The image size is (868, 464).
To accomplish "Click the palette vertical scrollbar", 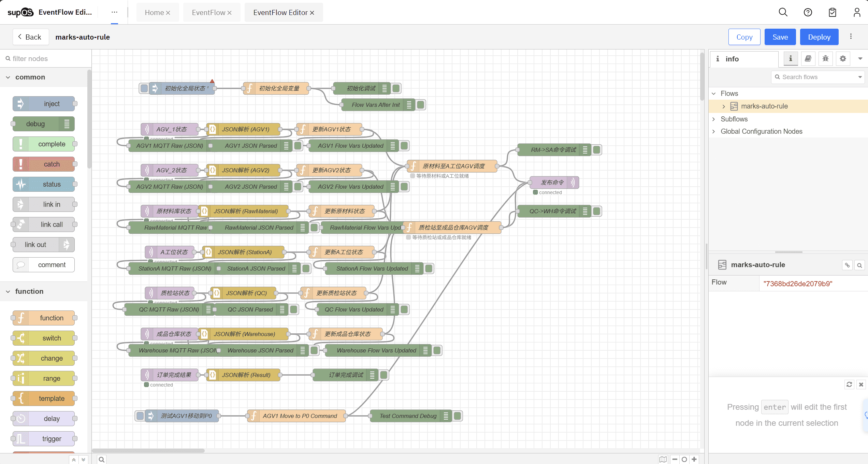I will [89, 119].
